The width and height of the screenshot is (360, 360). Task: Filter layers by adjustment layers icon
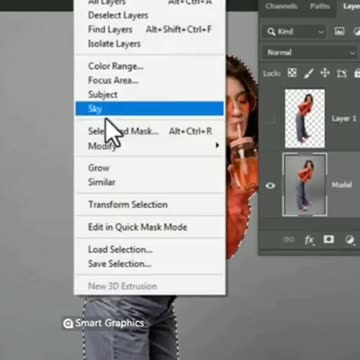click(356, 31)
